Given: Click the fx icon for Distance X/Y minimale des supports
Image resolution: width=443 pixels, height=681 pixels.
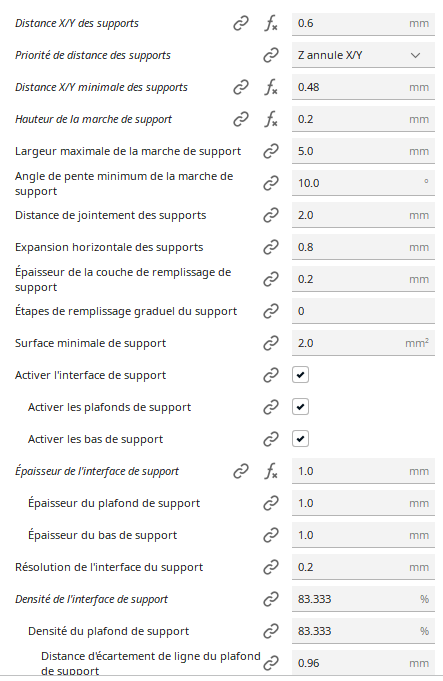Looking at the screenshot, I should [271, 87].
